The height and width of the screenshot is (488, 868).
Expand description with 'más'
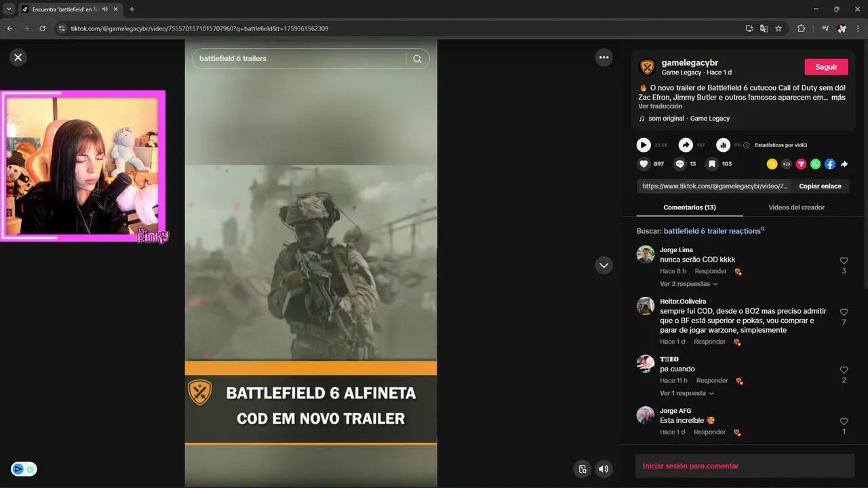838,98
